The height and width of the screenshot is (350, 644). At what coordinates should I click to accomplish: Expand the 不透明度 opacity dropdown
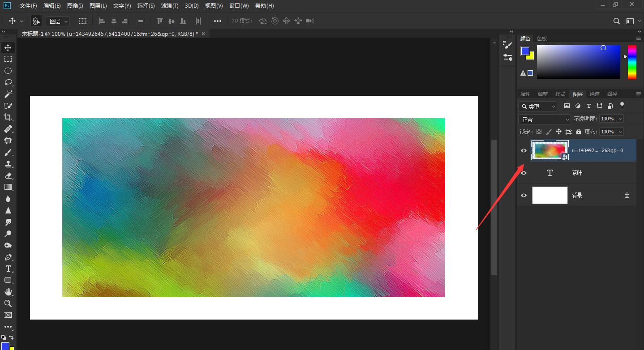pyautogui.click(x=620, y=119)
